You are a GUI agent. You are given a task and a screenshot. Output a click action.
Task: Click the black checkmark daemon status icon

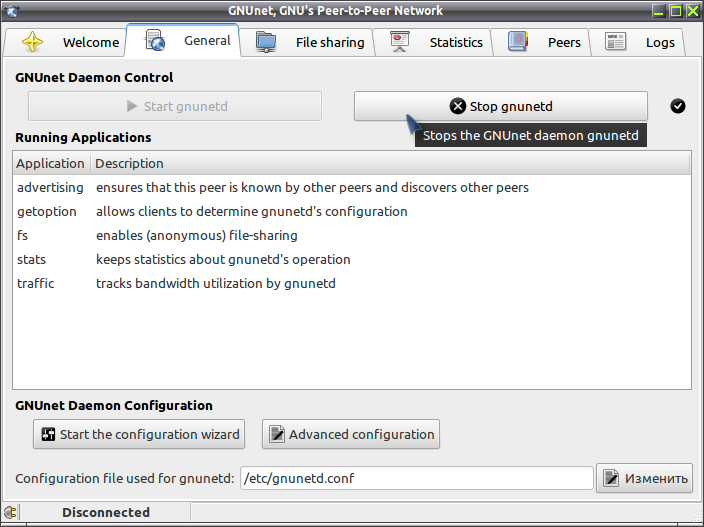(678, 106)
